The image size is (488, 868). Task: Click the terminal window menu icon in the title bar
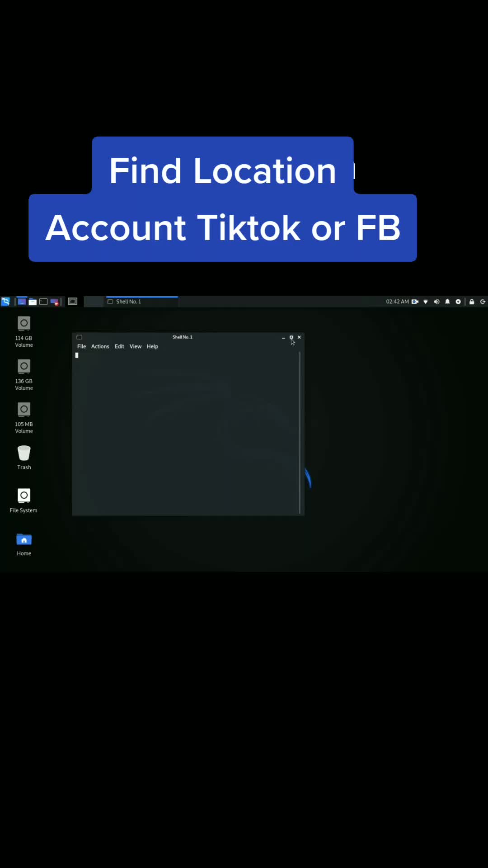pos(79,337)
